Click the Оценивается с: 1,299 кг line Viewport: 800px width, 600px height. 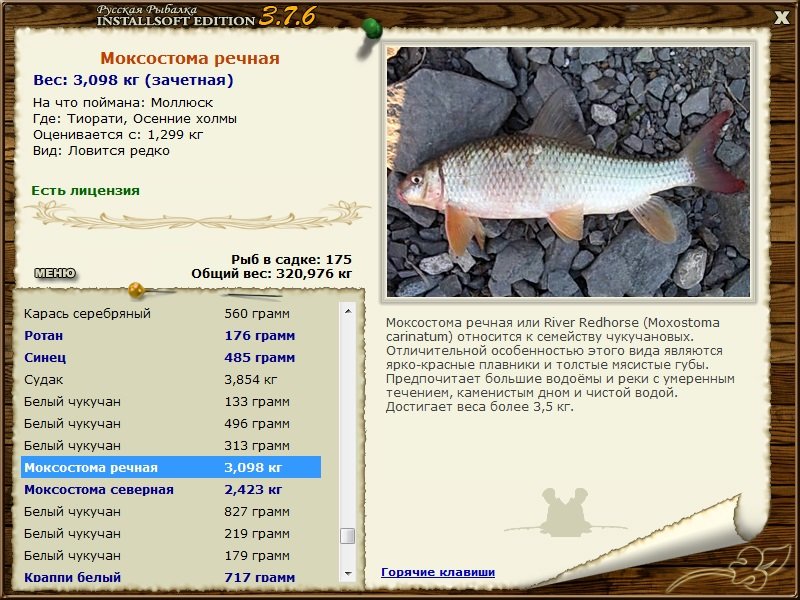(118, 135)
